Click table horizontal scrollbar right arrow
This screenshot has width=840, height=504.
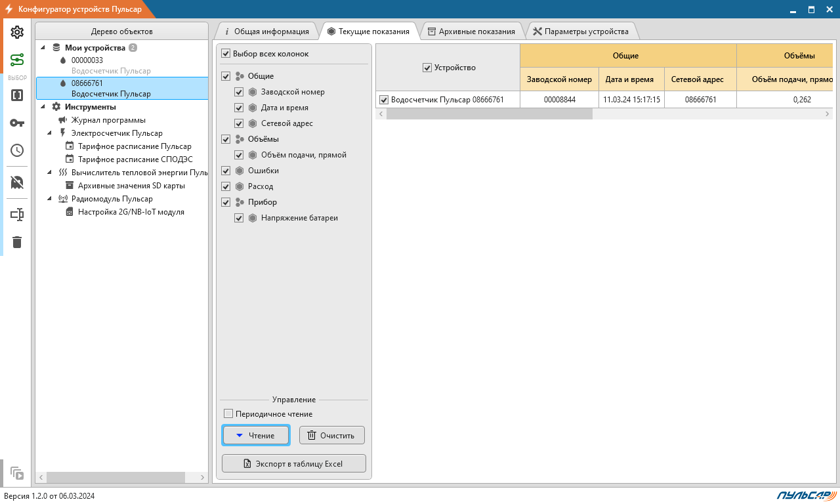tap(827, 114)
